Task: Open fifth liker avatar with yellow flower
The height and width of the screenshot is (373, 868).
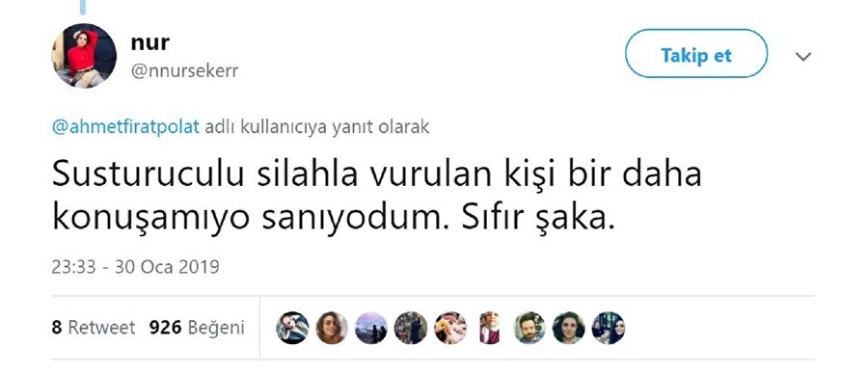Action: coord(450,328)
